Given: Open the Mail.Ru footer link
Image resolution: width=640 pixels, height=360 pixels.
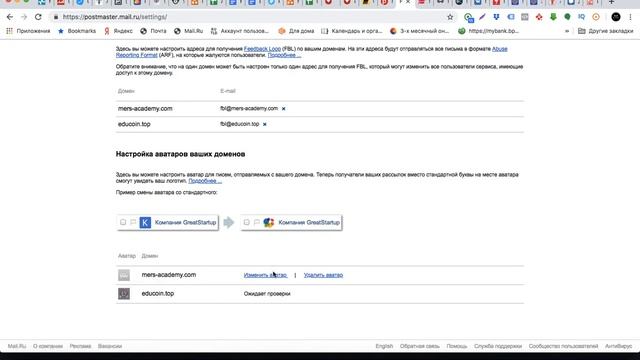Looking at the screenshot, I should (17, 346).
